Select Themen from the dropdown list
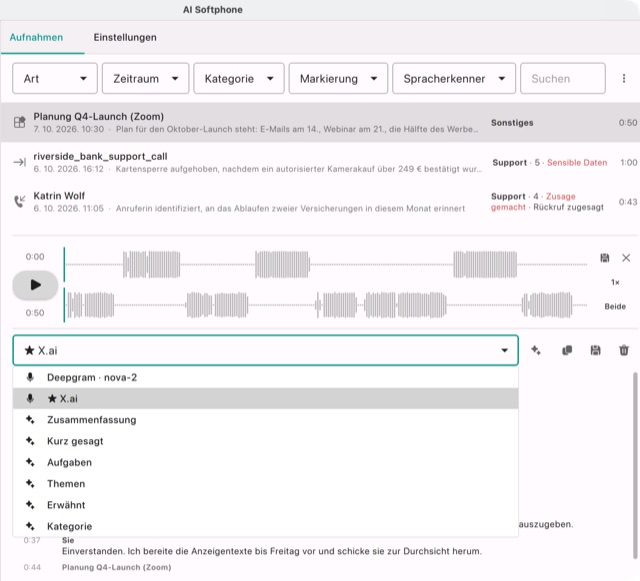The image size is (640, 581). click(x=266, y=483)
